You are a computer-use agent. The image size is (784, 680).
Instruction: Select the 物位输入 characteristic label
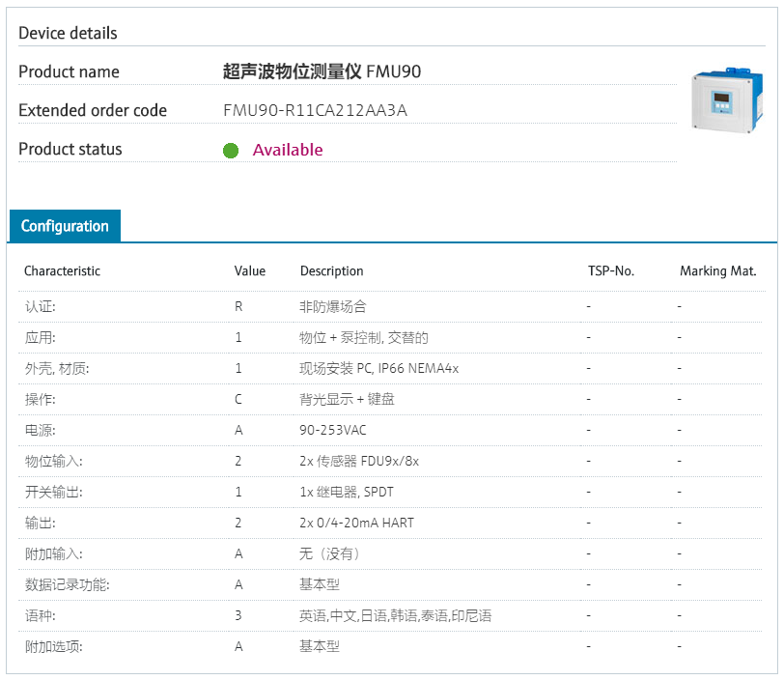point(53,462)
